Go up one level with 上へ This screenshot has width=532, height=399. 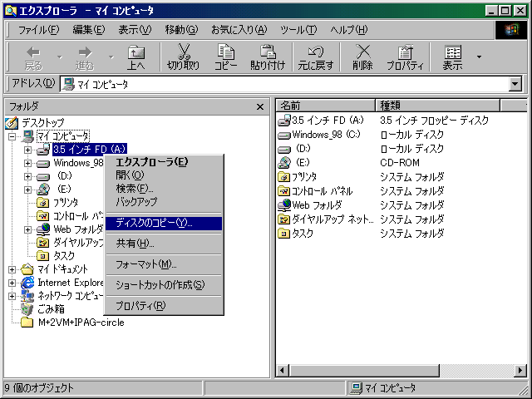[136, 57]
